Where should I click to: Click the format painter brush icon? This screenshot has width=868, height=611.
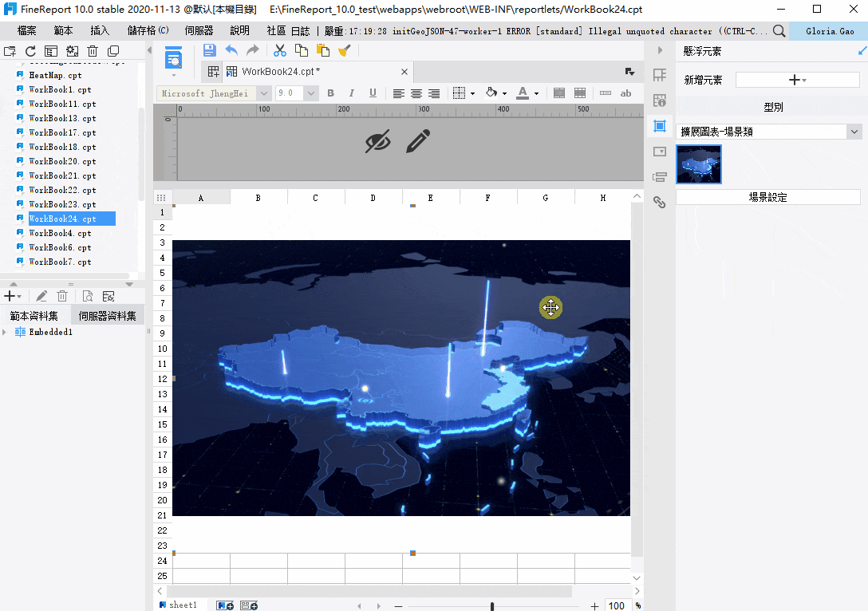(x=345, y=50)
